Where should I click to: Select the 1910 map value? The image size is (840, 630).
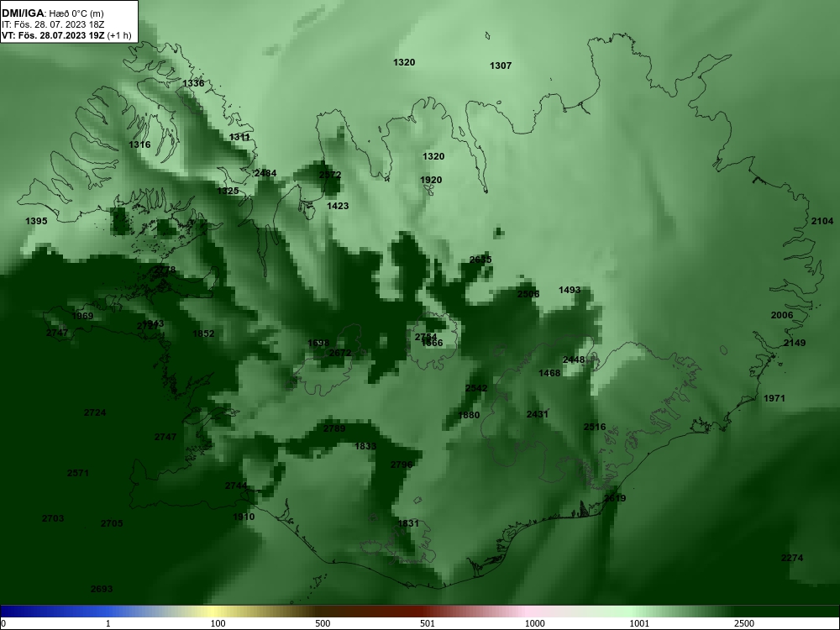(244, 517)
